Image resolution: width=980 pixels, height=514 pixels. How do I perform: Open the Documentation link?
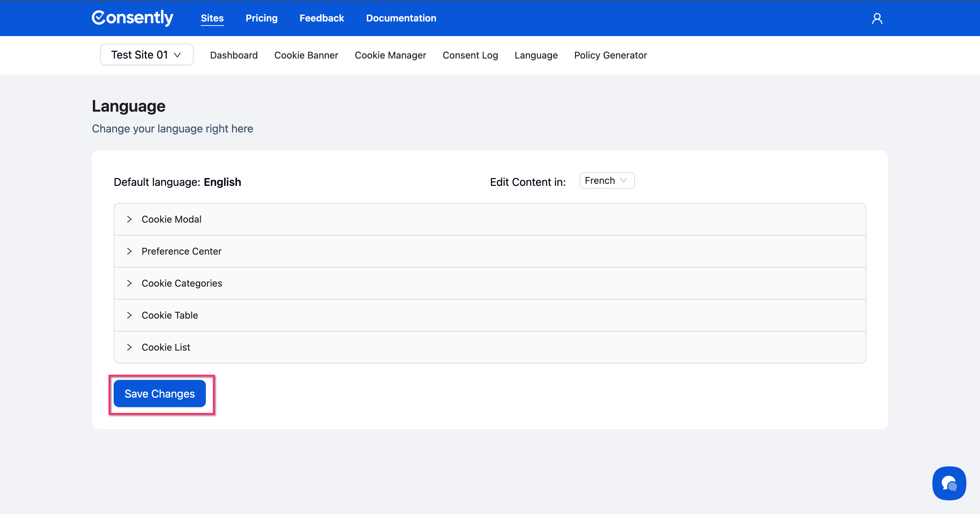(x=401, y=18)
